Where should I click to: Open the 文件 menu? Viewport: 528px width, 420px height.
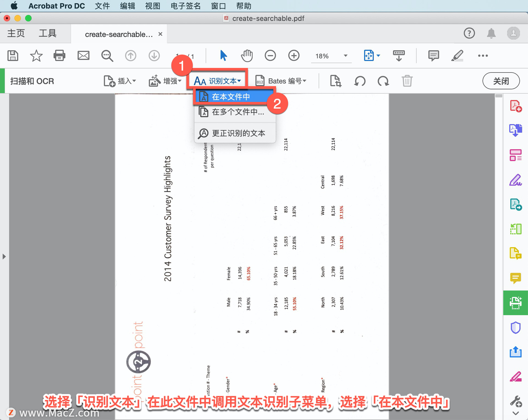point(102,6)
